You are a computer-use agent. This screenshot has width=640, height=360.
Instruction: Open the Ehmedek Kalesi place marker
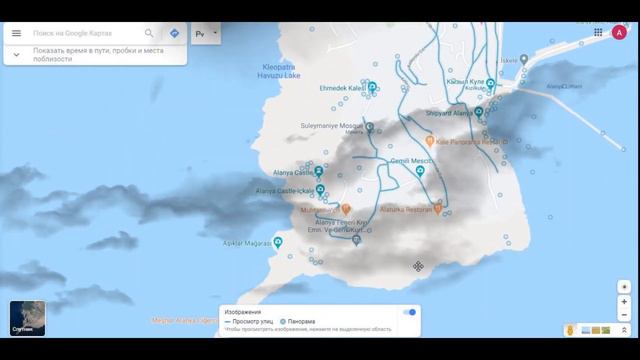coord(372,87)
